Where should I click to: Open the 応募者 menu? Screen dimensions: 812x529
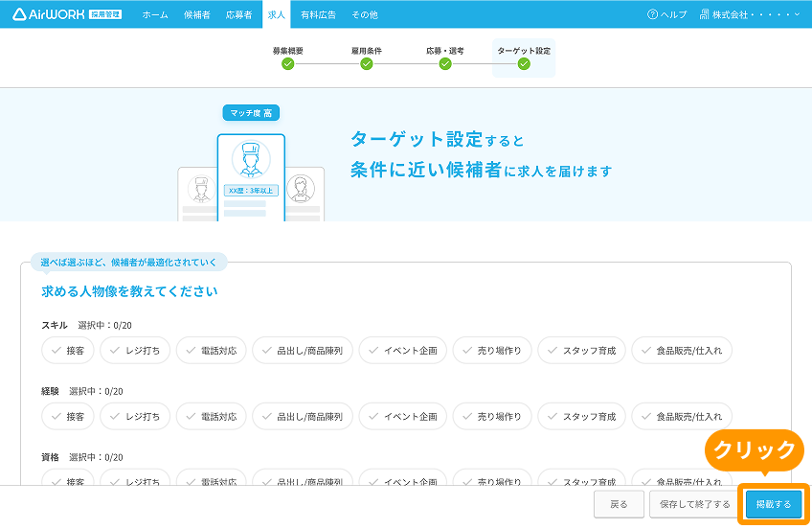238,15
